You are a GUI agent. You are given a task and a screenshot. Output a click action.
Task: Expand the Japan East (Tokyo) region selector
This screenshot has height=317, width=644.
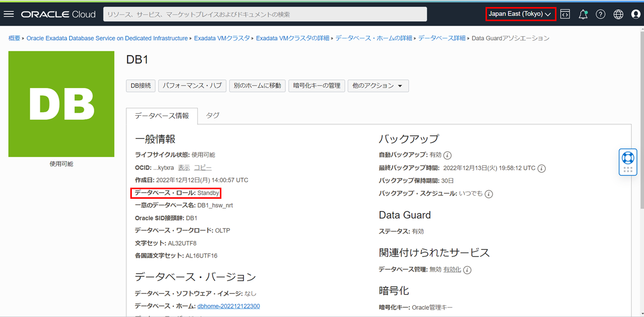point(520,14)
